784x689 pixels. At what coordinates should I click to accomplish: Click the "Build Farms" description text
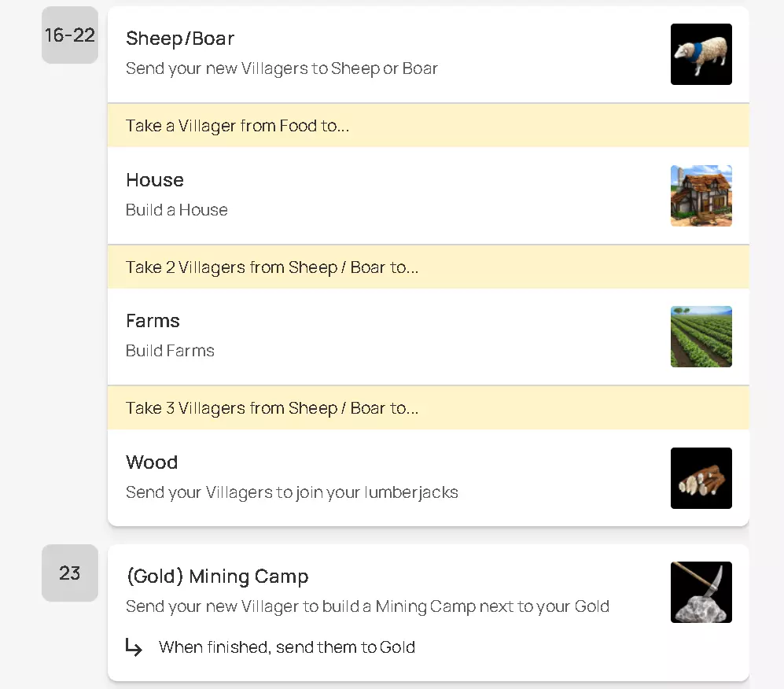(x=170, y=351)
